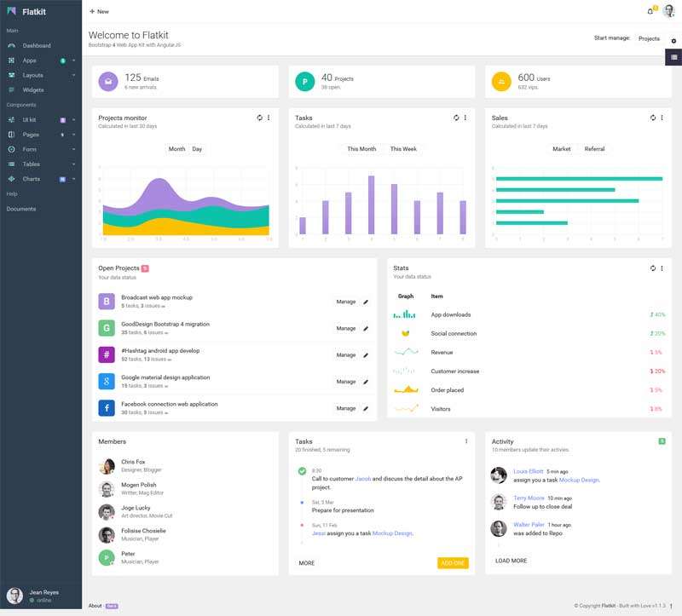
Task: Open Sales panel more options menu
Action: tap(662, 118)
